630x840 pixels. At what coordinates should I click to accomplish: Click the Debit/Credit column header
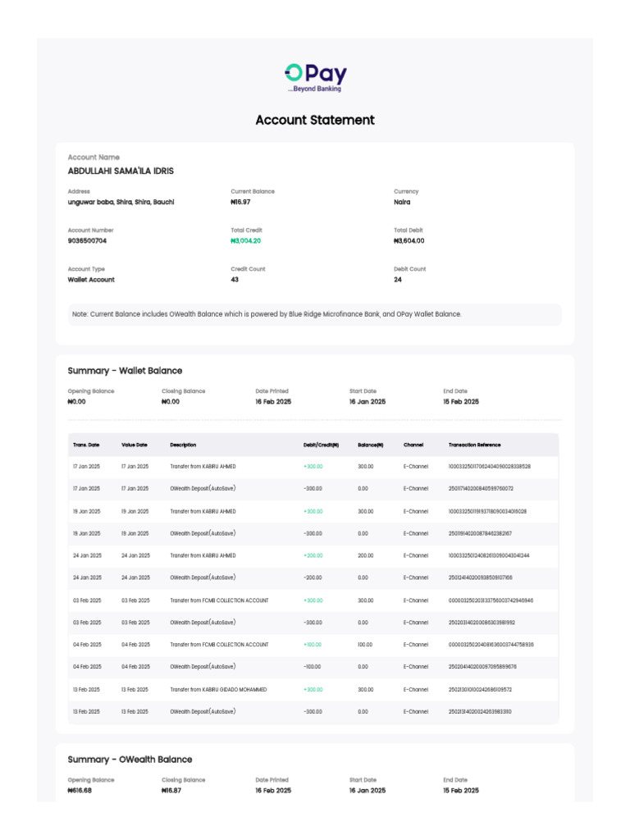click(322, 445)
